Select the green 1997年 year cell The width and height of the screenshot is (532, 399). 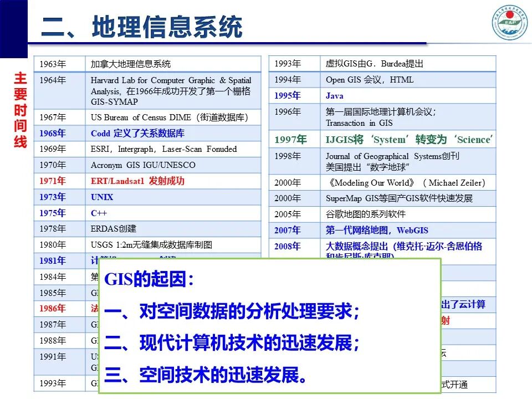coord(294,139)
